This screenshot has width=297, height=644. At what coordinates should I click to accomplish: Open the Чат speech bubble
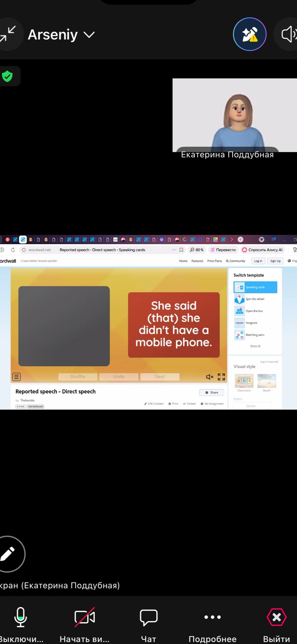pos(148,617)
